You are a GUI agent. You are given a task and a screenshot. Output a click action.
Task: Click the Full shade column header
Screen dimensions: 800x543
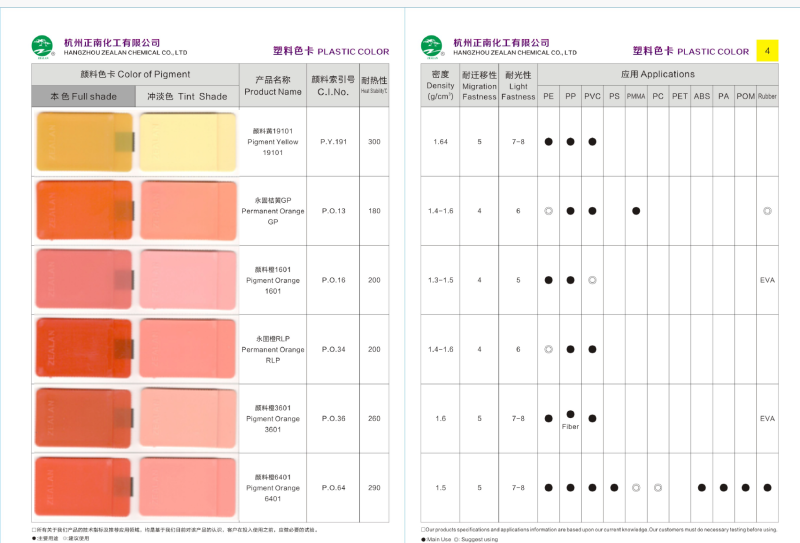(x=83, y=97)
